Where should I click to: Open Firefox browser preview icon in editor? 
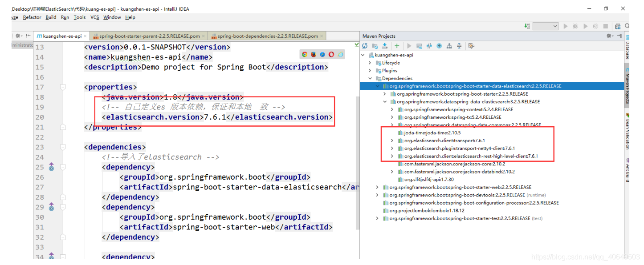tap(314, 54)
